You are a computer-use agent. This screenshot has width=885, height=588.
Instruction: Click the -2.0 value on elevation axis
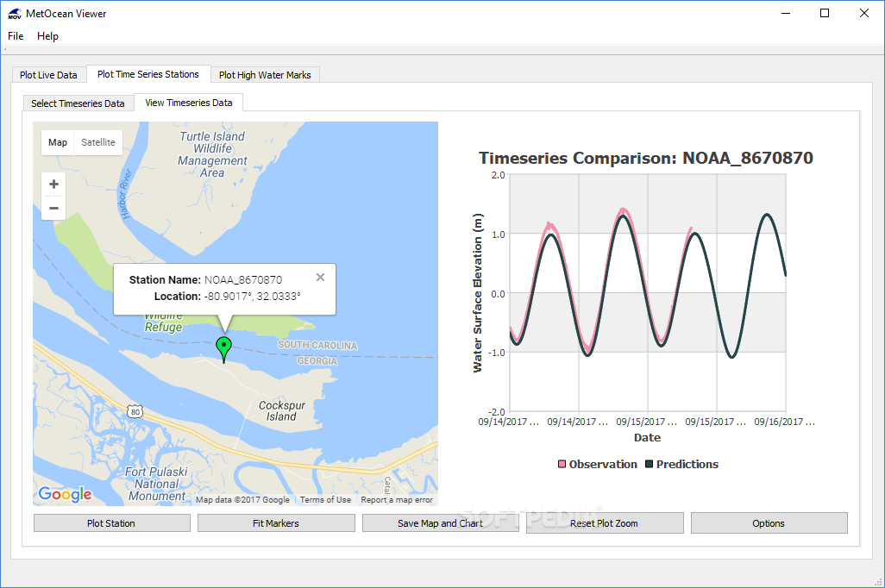pos(497,412)
